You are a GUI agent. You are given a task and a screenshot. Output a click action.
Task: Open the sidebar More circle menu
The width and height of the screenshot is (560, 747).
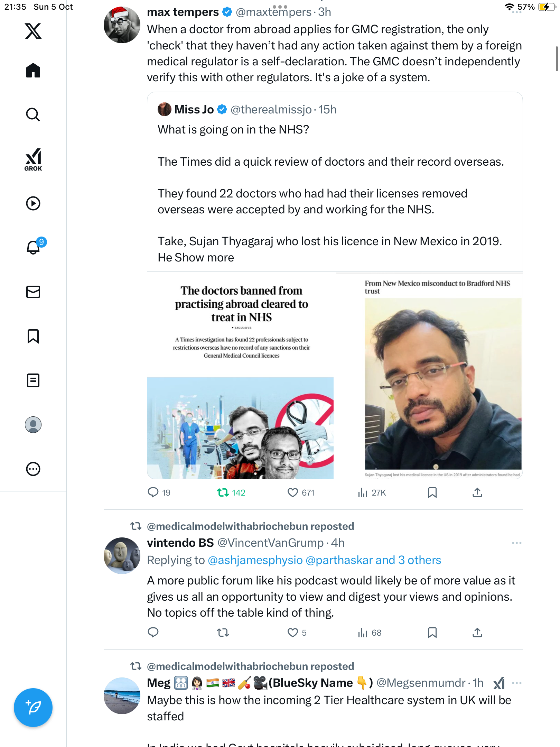[x=33, y=469]
